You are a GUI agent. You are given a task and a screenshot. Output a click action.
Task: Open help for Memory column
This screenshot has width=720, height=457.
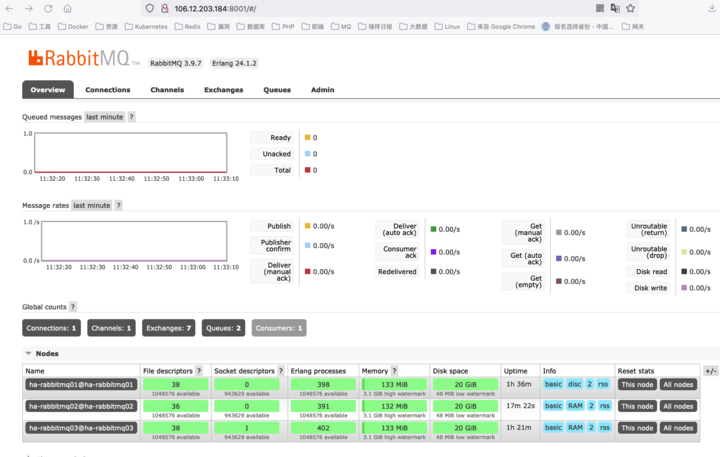click(394, 371)
